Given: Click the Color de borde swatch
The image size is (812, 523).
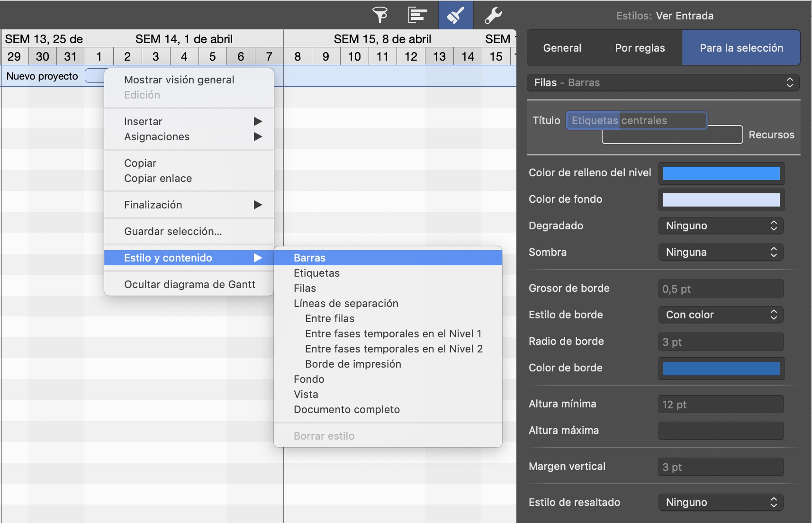Looking at the screenshot, I should [x=721, y=369].
